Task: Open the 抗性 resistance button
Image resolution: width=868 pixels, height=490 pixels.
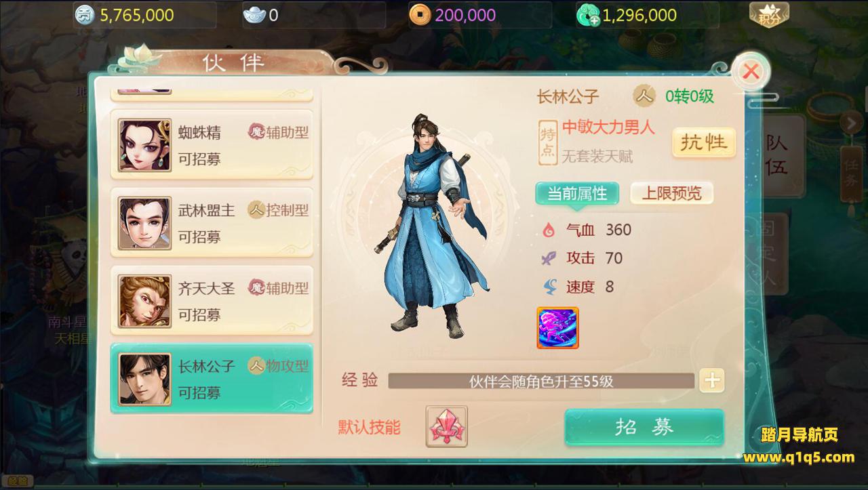Action: [x=704, y=142]
